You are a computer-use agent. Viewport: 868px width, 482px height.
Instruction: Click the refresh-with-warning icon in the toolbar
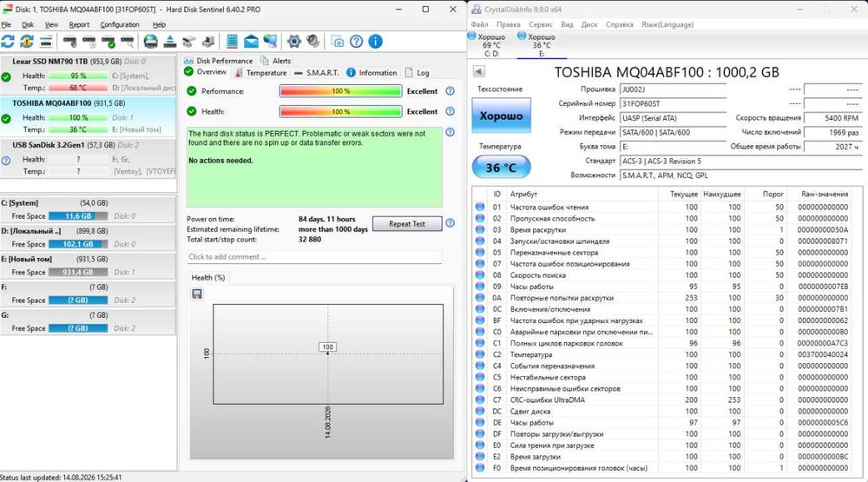click(27, 41)
